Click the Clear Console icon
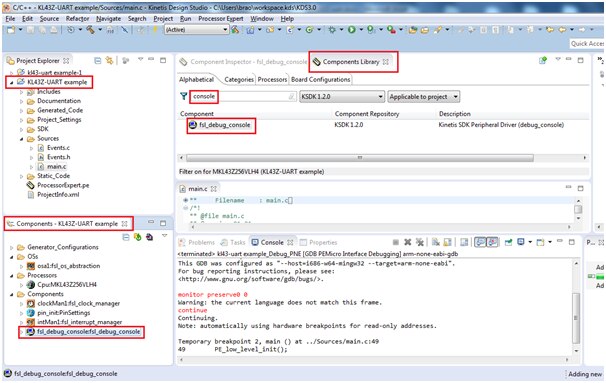The image size is (606, 383). [x=436, y=242]
